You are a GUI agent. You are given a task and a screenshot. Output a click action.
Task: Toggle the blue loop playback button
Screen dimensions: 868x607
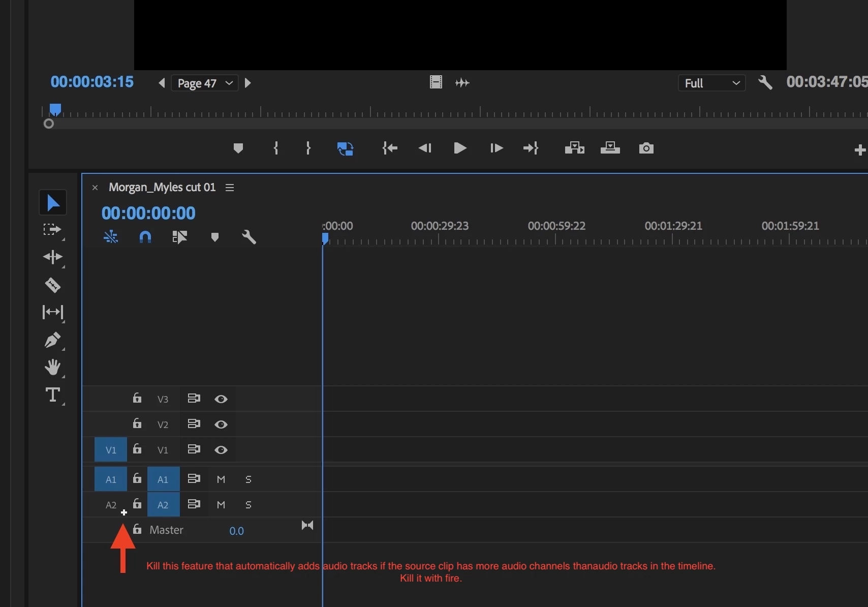(345, 148)
